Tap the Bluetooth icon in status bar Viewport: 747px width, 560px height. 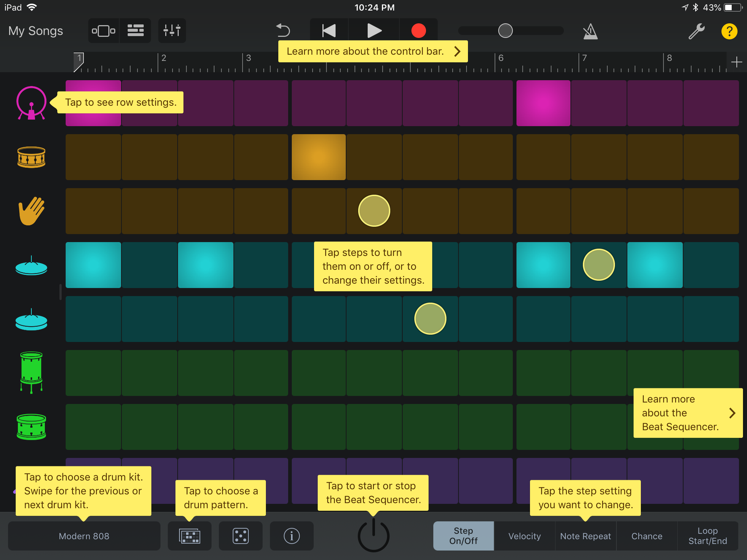(695, 7)
